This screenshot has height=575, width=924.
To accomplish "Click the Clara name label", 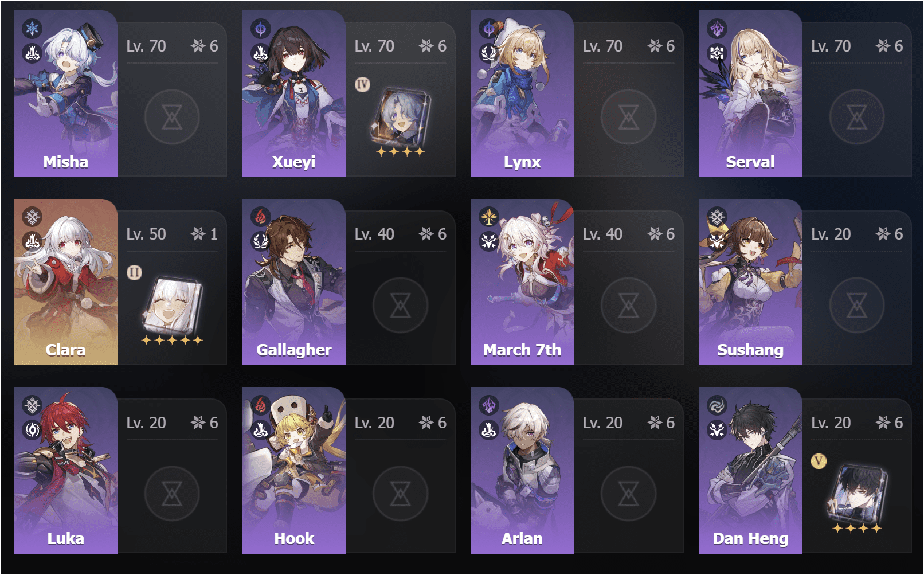I will click(65, 350).
